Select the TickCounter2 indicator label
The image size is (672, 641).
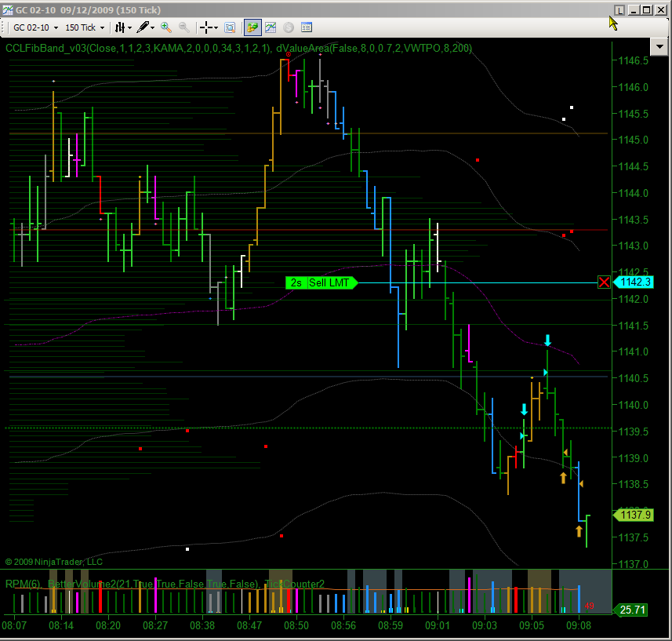[294, 584]
